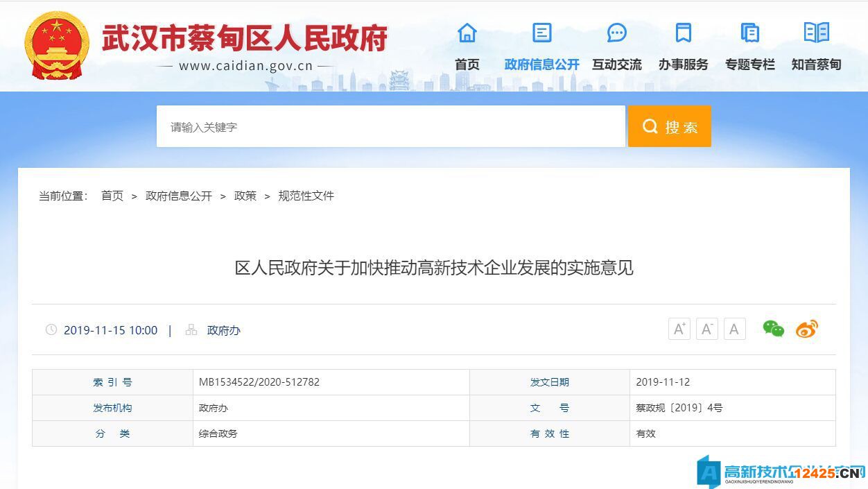Click the home icon above 首页
The height and width of the screenshot is (489, 868).
click(466, 33)
